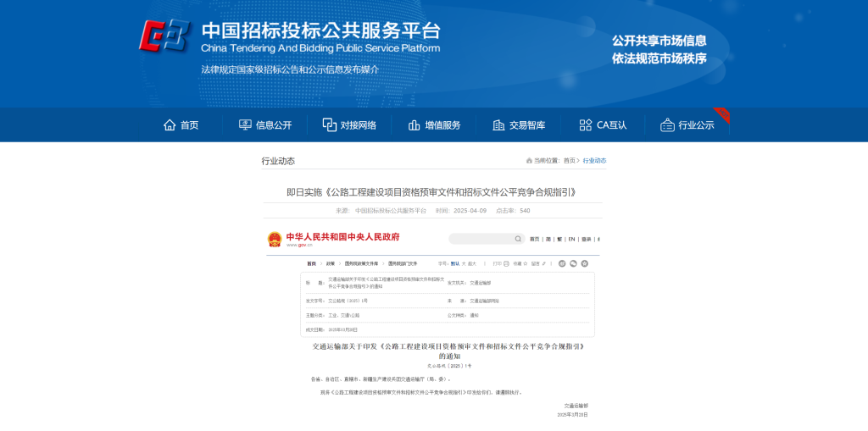Open 增值服务 via its bar-chart icon
This screenshot has height=431, width=868.
click(x=414, y=125)
